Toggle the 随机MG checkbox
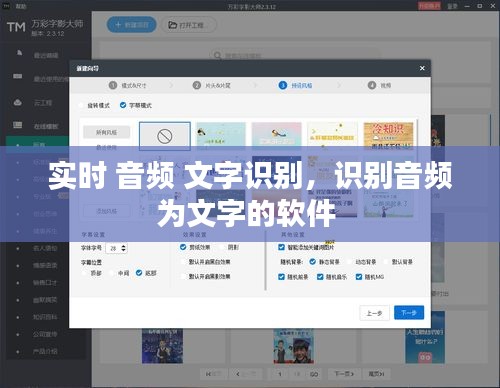The image size is (500, 388). (x=359, y=277)
